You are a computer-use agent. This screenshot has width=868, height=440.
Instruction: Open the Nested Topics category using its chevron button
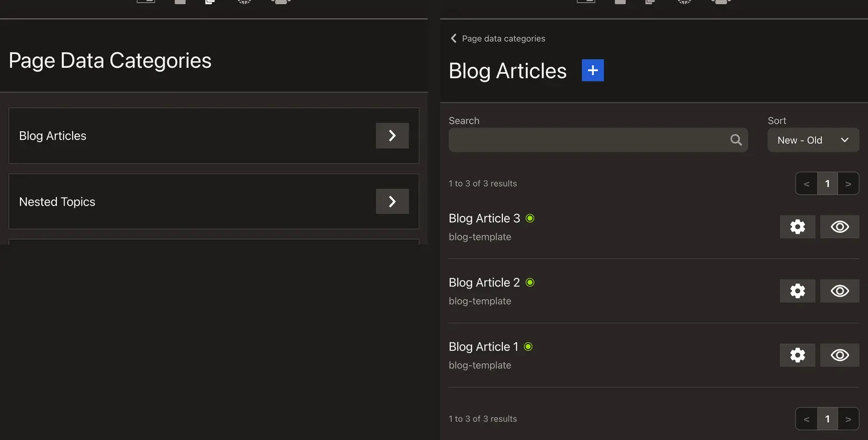coord(392,202)
